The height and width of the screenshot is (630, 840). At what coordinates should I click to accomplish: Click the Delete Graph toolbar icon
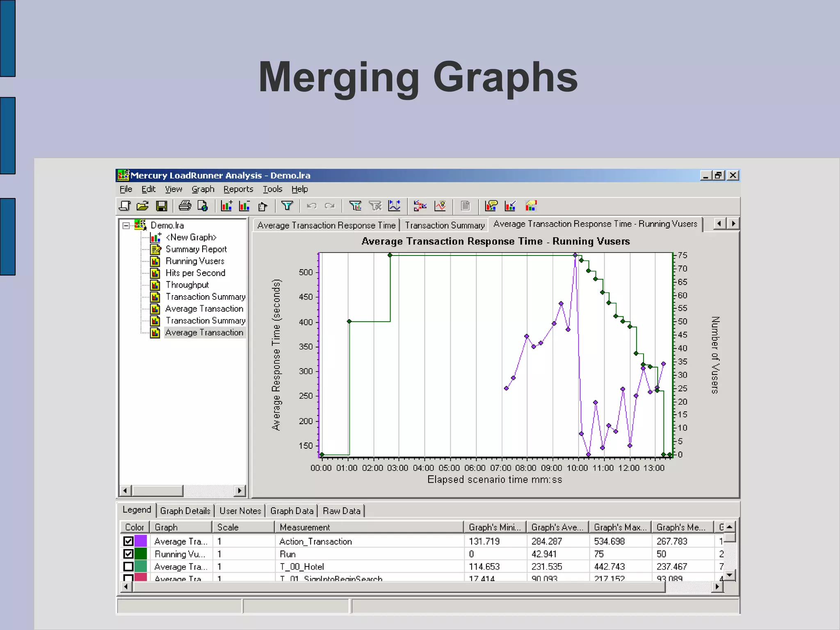tap(244, 205)
